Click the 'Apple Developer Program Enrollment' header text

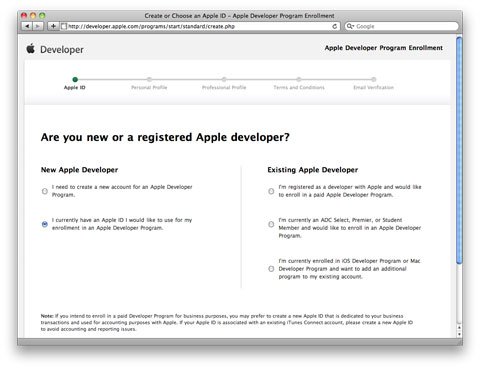[384, 48]
